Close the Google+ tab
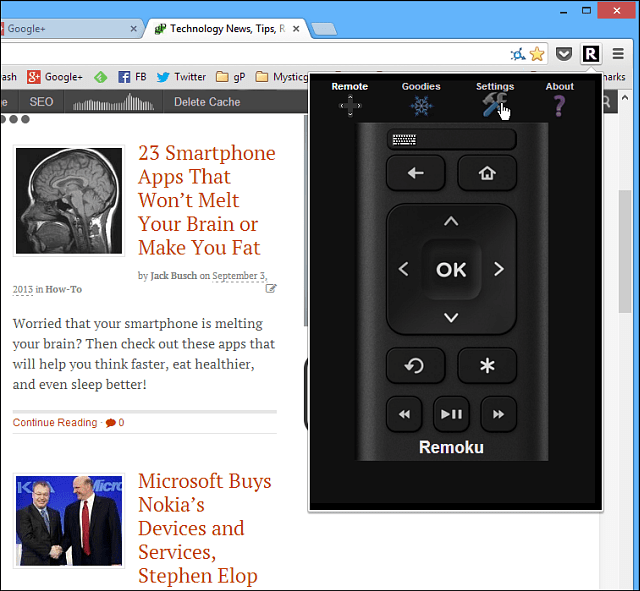 pos(133,29)
